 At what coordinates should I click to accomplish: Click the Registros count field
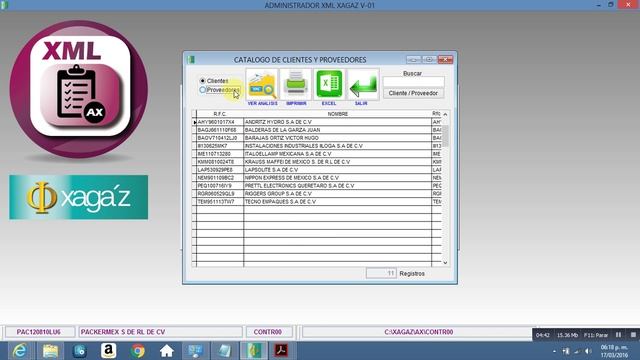click(381, 273)
